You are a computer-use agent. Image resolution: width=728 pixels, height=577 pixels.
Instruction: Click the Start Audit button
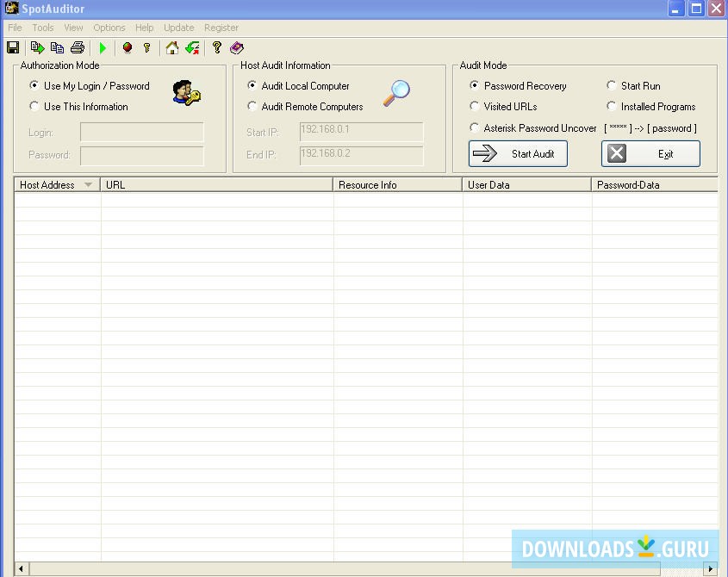tap(518, 153)
